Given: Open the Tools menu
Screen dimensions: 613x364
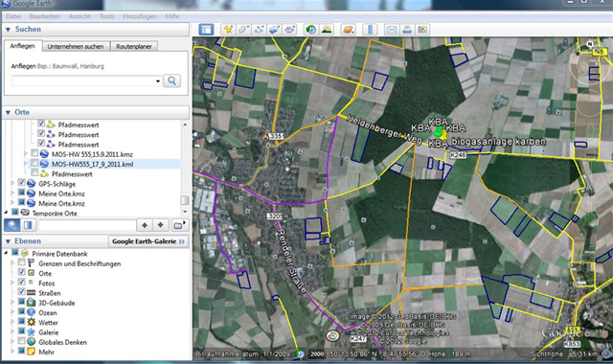Looking at the screenshot, I should [x=106, y=16].
